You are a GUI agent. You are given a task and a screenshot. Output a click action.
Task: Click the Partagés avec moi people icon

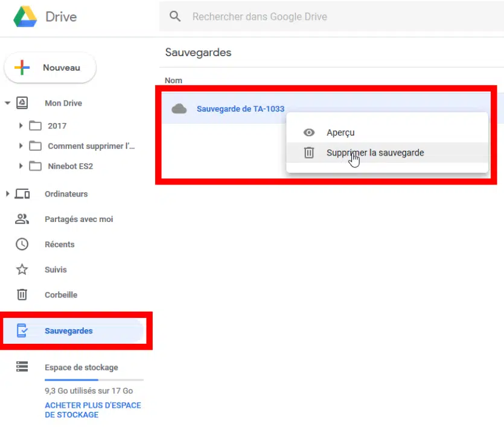[x=22, y=219]
